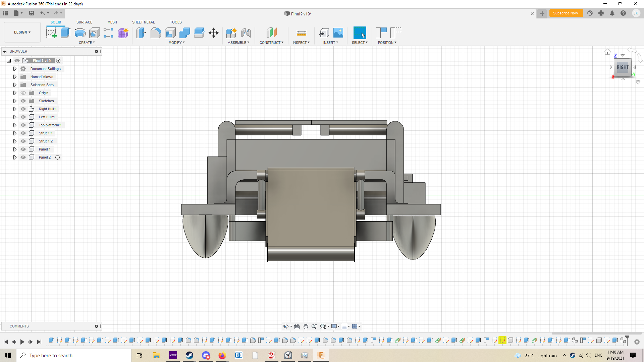The height and width of the screenshot is (362, 644).
Task: Toggle visibility of Top platform:1
Action: [23, 125]
